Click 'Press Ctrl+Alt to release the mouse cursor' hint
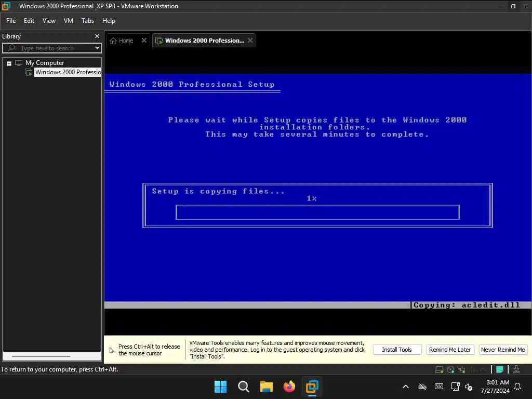This screenshot has width=532, height=399. (x=149, y=350)
